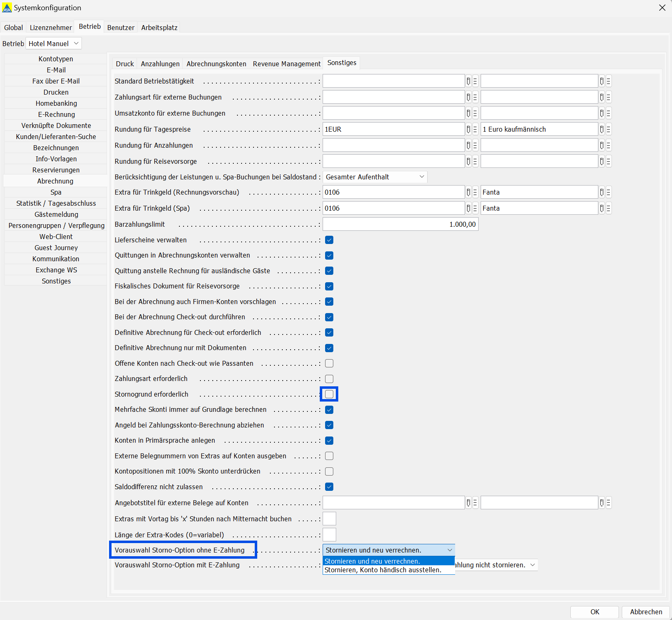Click the pencil icon after first Standard Betriebstätigkeit field
672x620 pixels.
(x=468, y=81)
